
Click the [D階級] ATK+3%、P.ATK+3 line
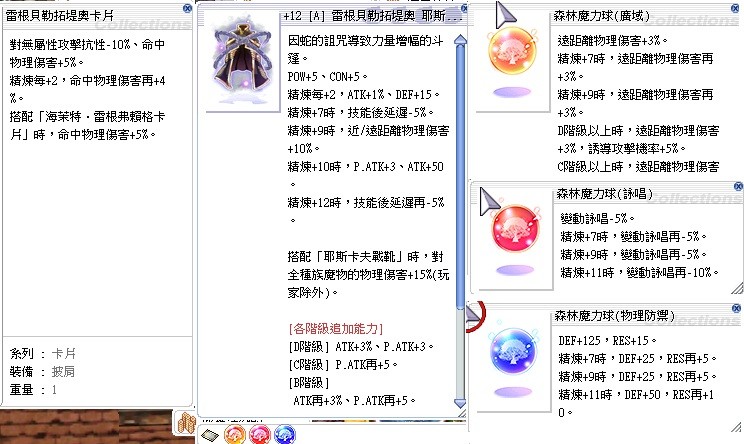(361, 347)
